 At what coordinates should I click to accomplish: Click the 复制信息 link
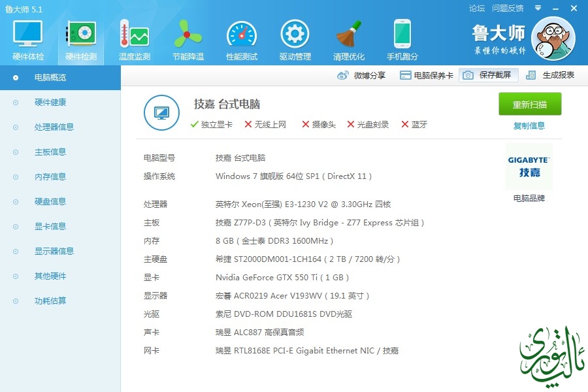click(x=529, y=125)
